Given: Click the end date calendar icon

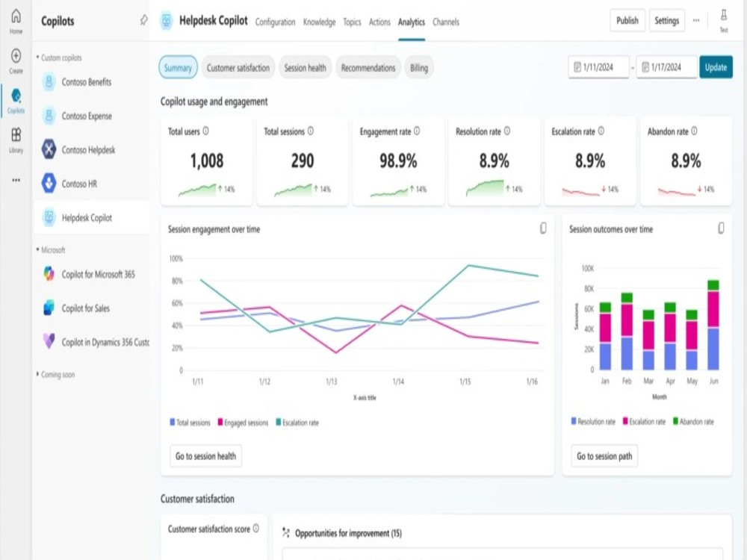Looking at the screenshot, I should click(645, 67).
